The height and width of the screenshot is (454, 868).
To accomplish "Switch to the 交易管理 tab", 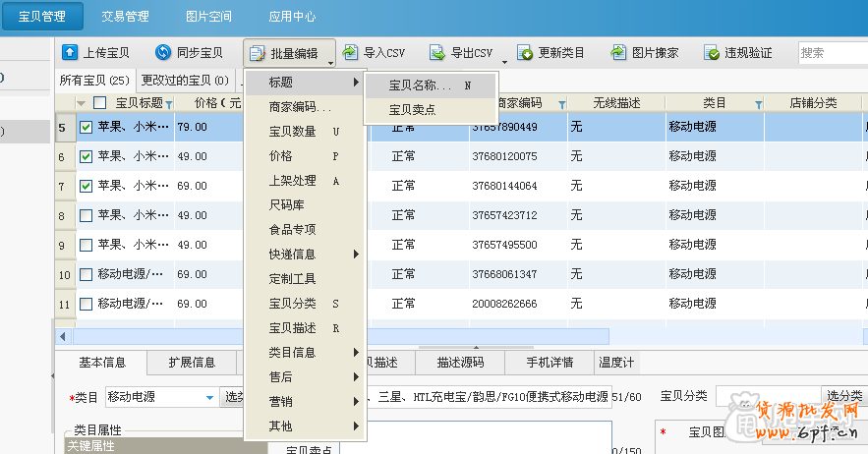I will 125,16.
